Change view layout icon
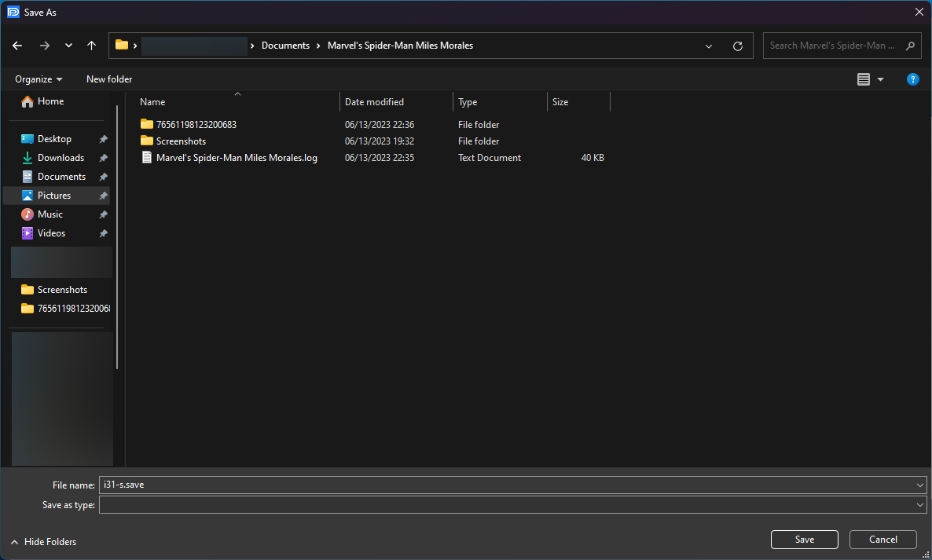The height and width of the screenshot is (560, 932). (864, 79)
